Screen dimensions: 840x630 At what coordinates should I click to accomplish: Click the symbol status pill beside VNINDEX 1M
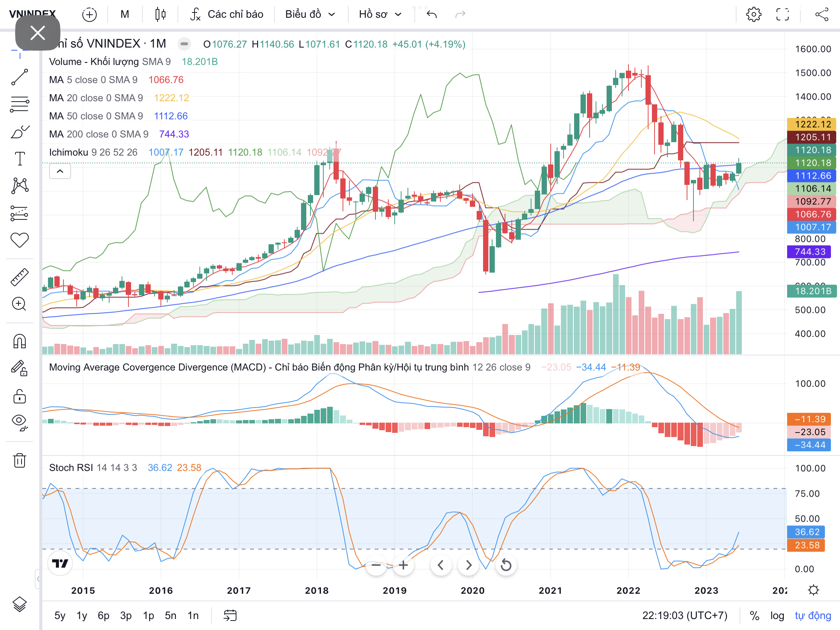184,44
